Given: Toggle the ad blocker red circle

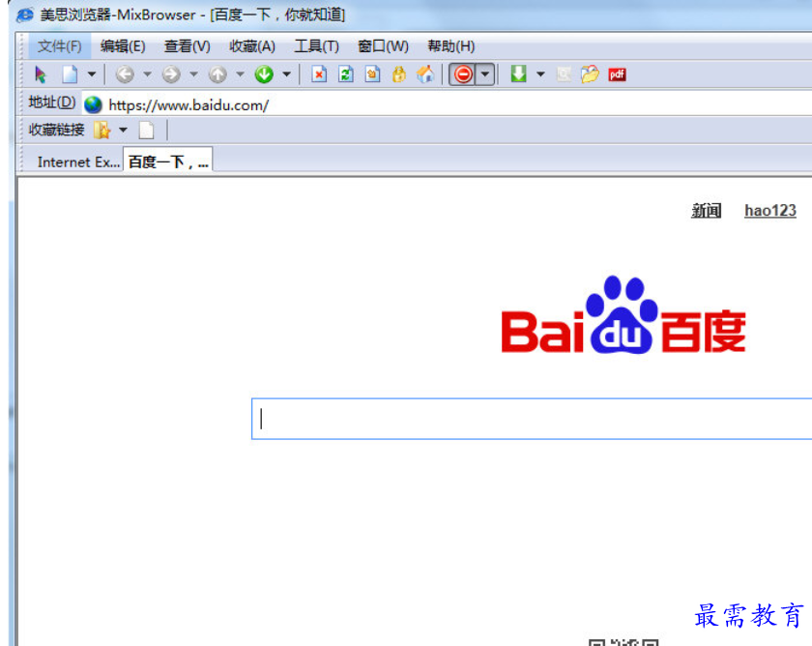Looking at the screenshot, I should coord(465,74).
